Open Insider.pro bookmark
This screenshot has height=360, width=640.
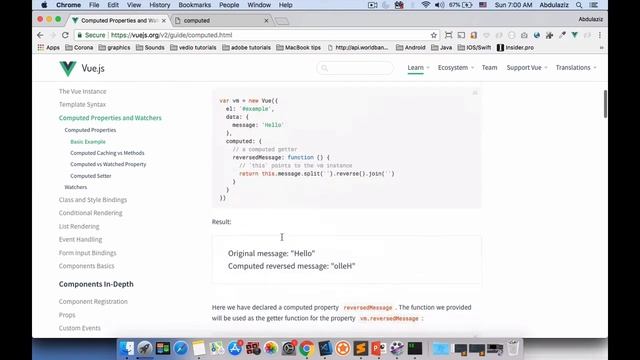[515, 48]
